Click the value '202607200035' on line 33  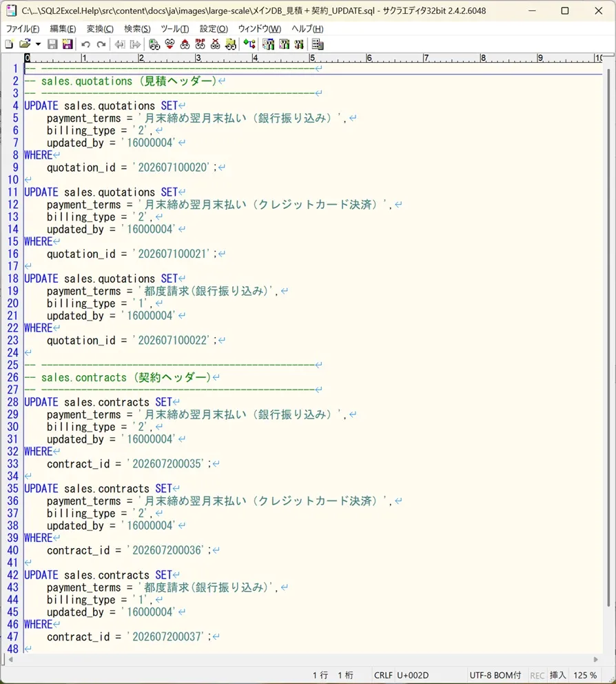167,464
